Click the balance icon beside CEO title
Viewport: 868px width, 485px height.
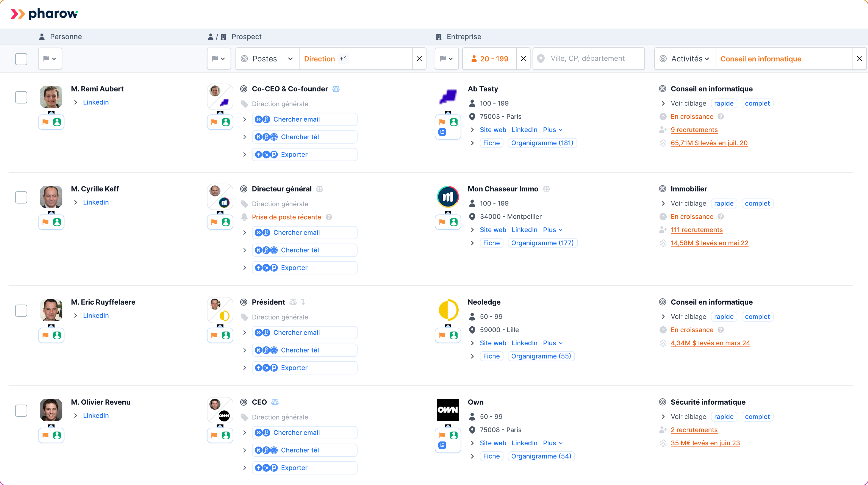pos(275,402)
